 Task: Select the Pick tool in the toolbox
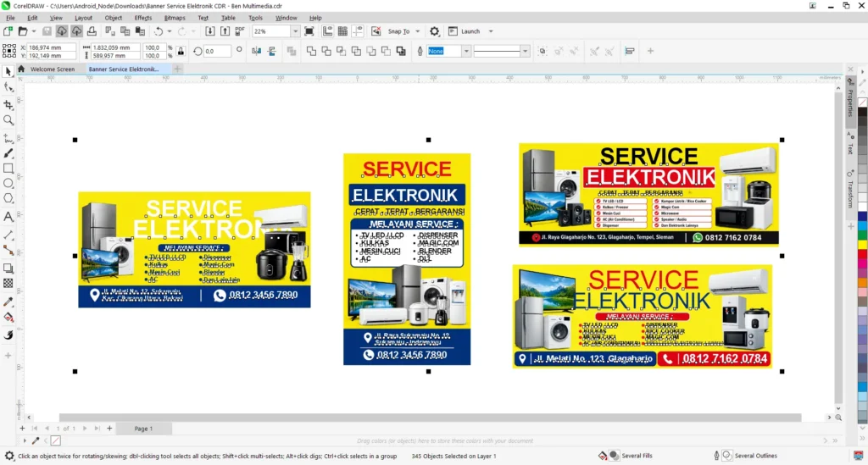point(8,71)
